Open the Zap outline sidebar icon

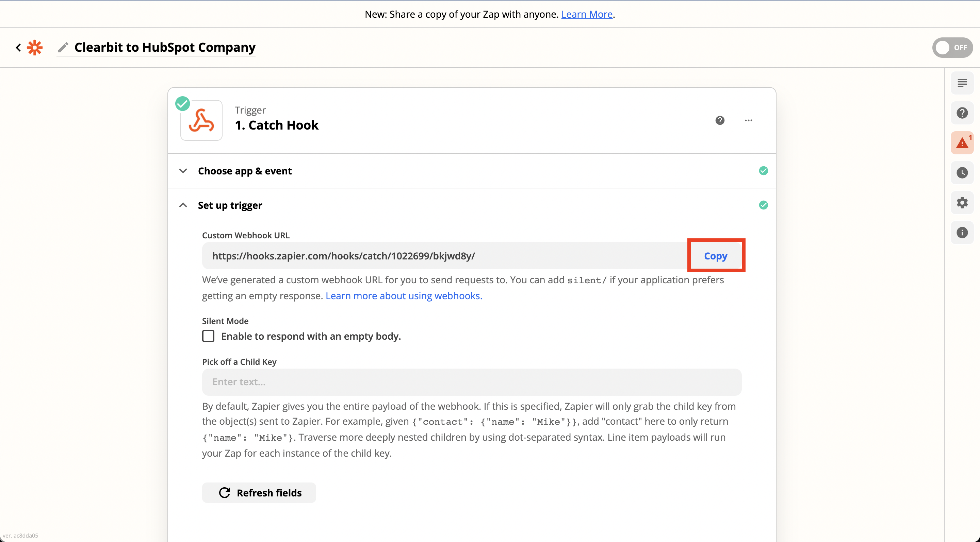click(x=962, y=83)
